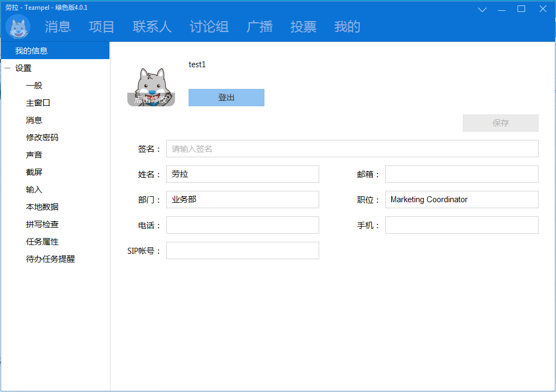Go to the 联系人 tab
Image resolution: width=556 pixels, height=392 pixels.
pyautogui.click(x=152, y=27)
